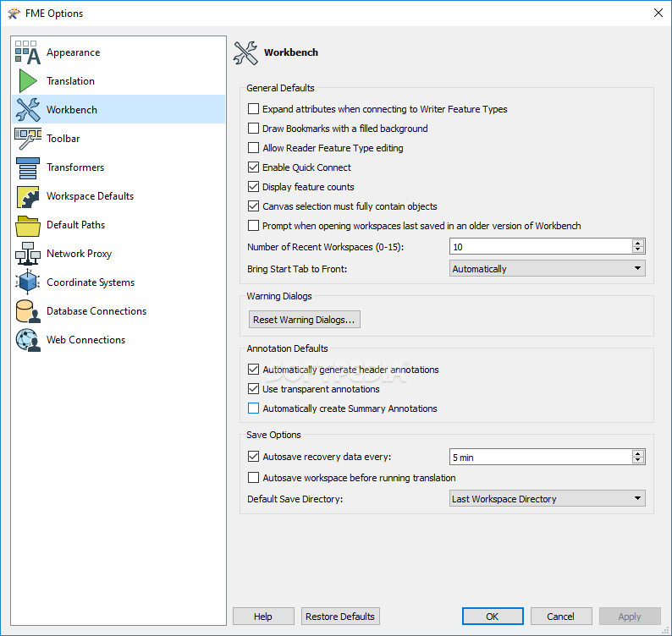The image size is (672, 636).
Task: Open Default Save Directory dropdown
Action: 548,498
